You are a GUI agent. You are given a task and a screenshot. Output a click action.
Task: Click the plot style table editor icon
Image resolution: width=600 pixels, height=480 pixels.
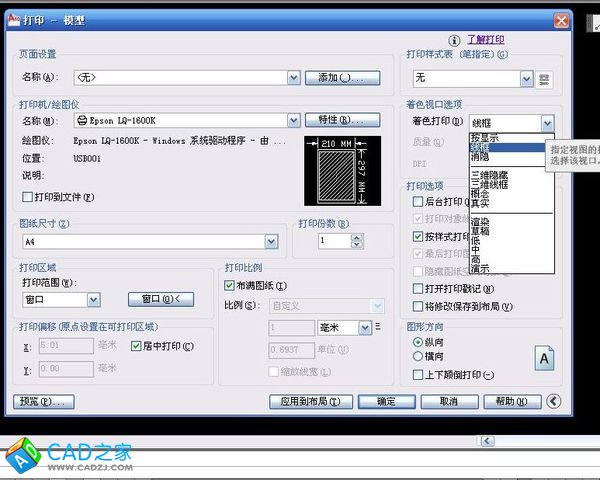546,78
